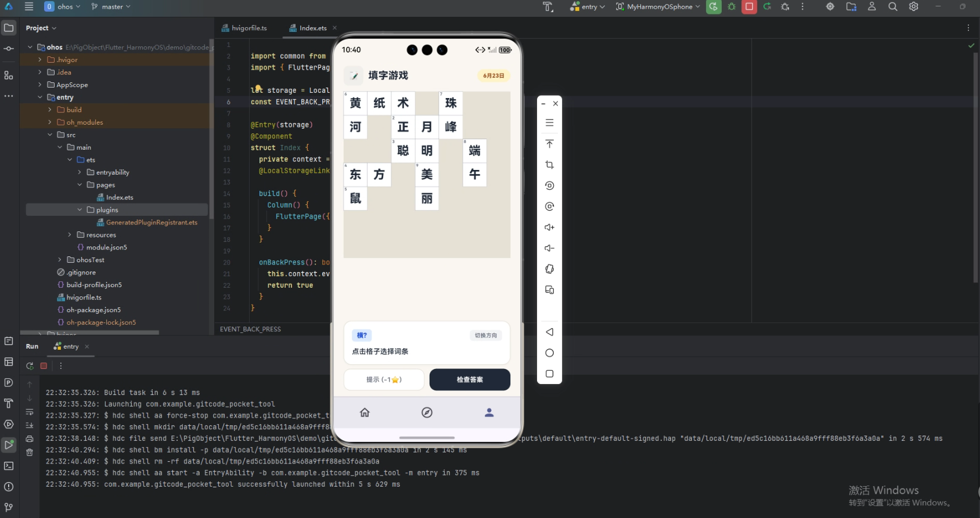Rerun entry in the Run panel
Viewport: 980px width, 518px height.
click(30, 365)
